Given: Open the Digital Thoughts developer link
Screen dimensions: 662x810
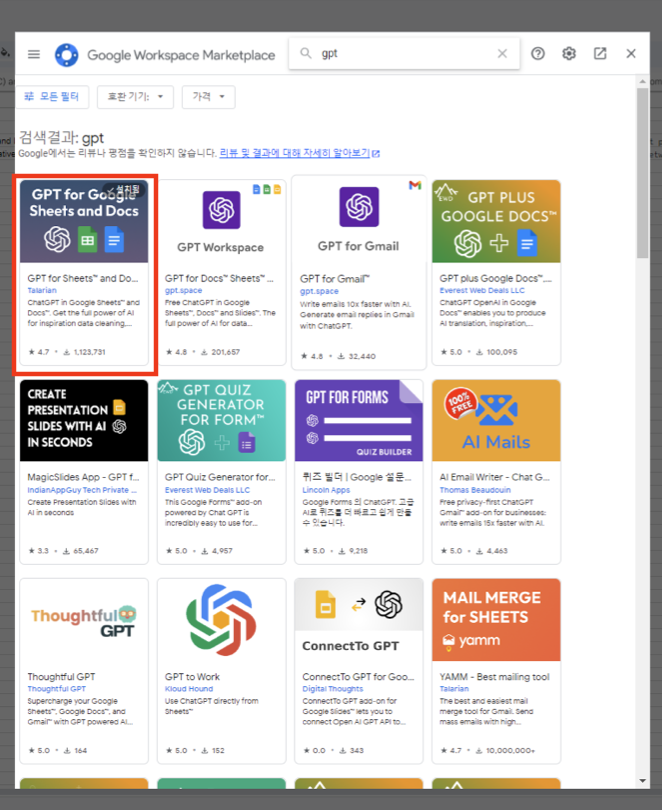Looking at the screenshot, I should [333, 689].
